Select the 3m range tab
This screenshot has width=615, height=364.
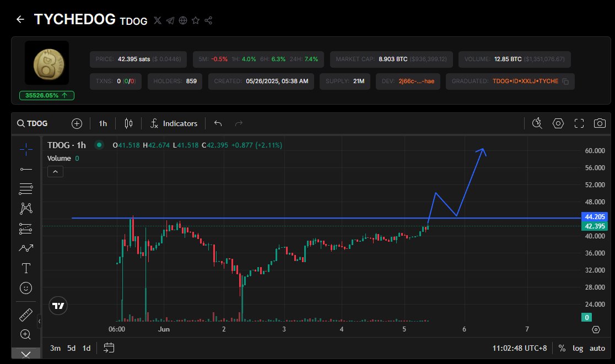[x=55, y=348]
